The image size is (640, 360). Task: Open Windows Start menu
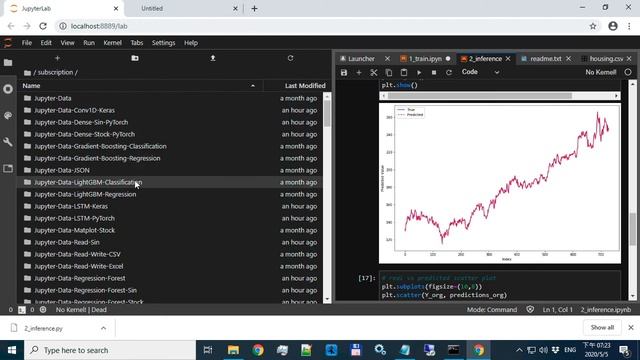click(x=12, y=350)
